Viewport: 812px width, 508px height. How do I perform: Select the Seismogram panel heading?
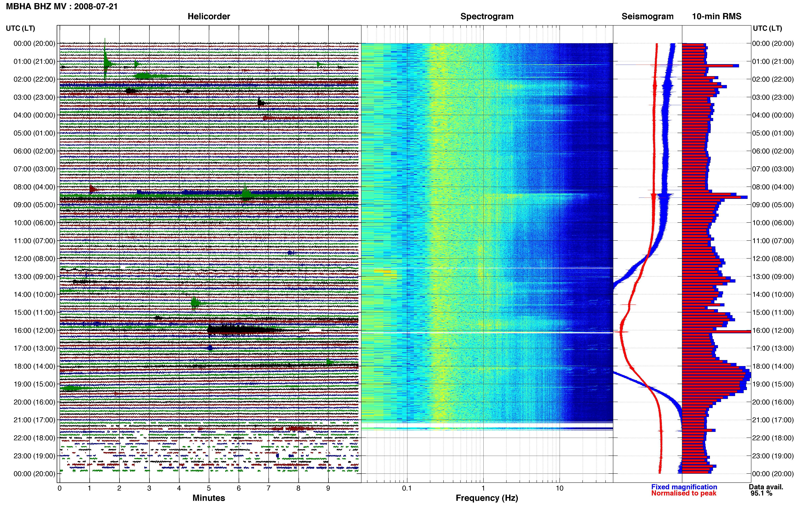pos(648,16)
